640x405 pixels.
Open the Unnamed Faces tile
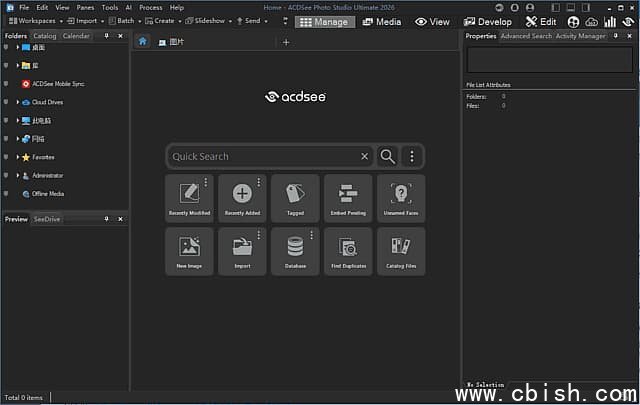tap(401, 198)
